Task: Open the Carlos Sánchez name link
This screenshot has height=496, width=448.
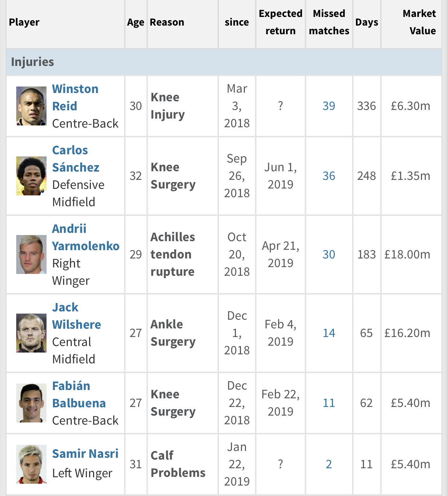Action: tap(76, 159)
